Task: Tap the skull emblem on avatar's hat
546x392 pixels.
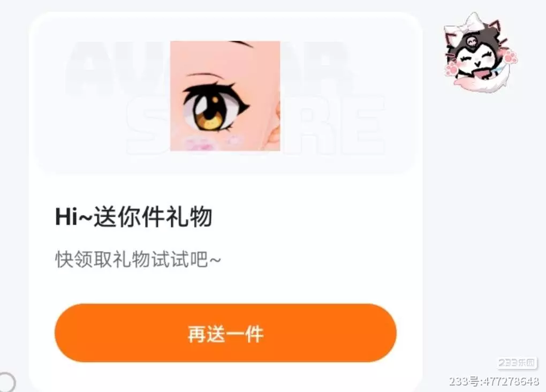Action: [471, 42]
